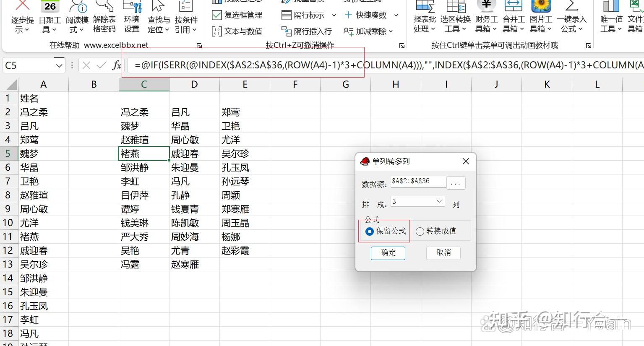Open the 图片工具箱 sunflower picture toolbox
Viewport: 644px width, 346px height.
coord(541,17)
